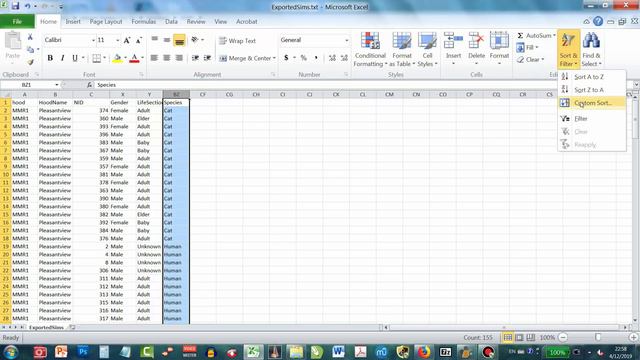Switch to the Data tab
This screenshot has width=640, height=360.
pyautogui.click(x=171, y=22)
